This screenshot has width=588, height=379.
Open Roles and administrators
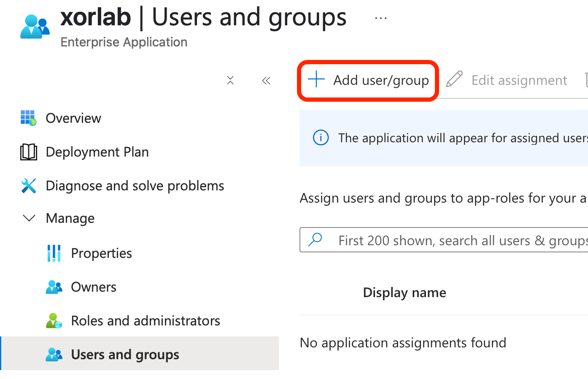click(x=146, y=321)
